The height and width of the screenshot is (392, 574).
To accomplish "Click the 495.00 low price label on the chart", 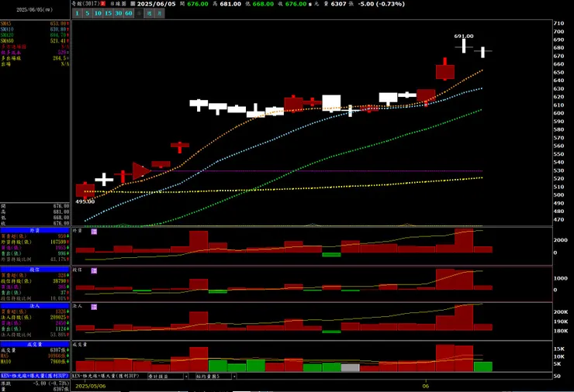I will pos(85,201).
